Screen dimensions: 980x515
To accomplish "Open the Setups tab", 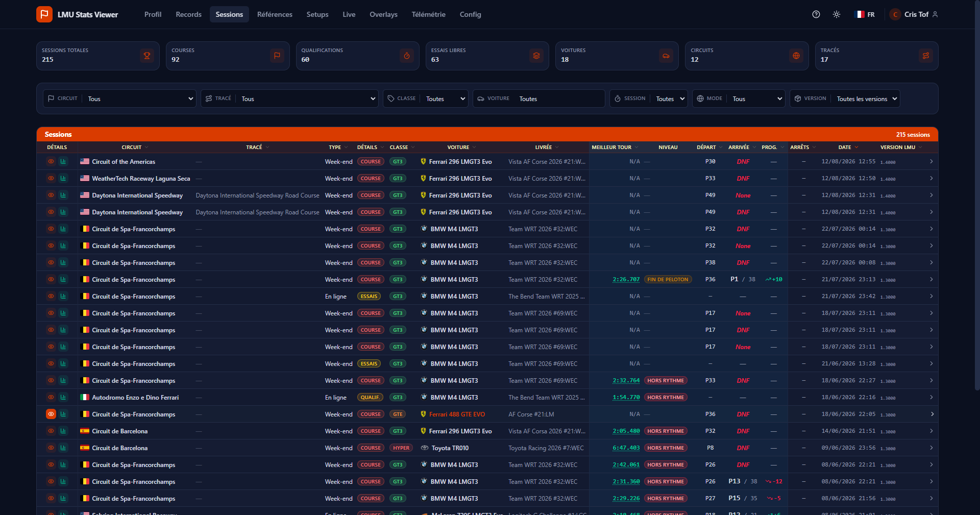I will click(317, 14).
